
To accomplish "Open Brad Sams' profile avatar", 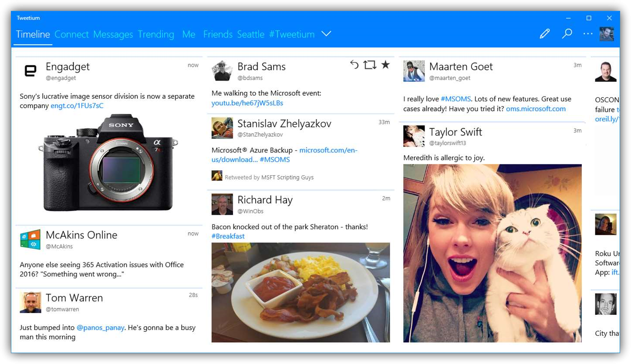I will pos(222,71).
